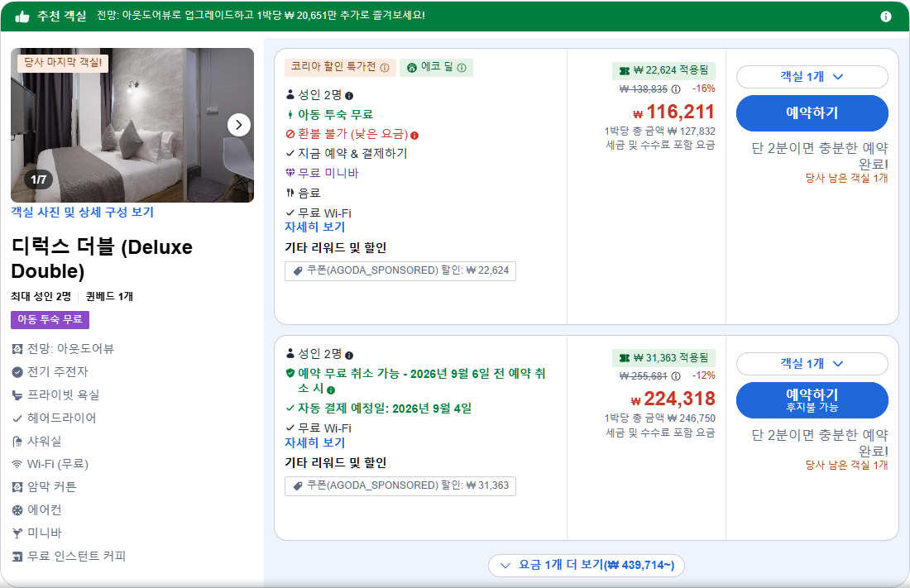Open 객실 1개 dropdown for ₩224,318 rate
Viewport: 910px width, 588px height.
coord(812,364)
